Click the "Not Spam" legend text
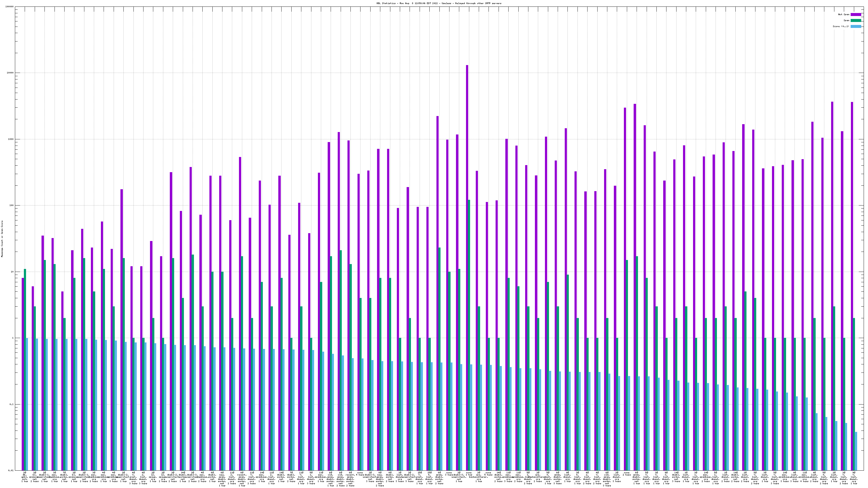The width and height of the screenshot is (868, 488). pos(844,14)
